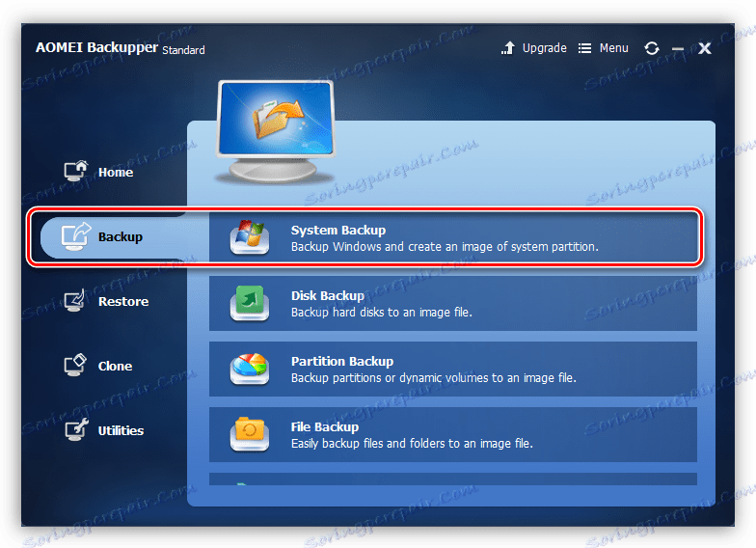The image size is (756, 548).
Task: Choose the Partition Backup title
Action: point(342,361)
